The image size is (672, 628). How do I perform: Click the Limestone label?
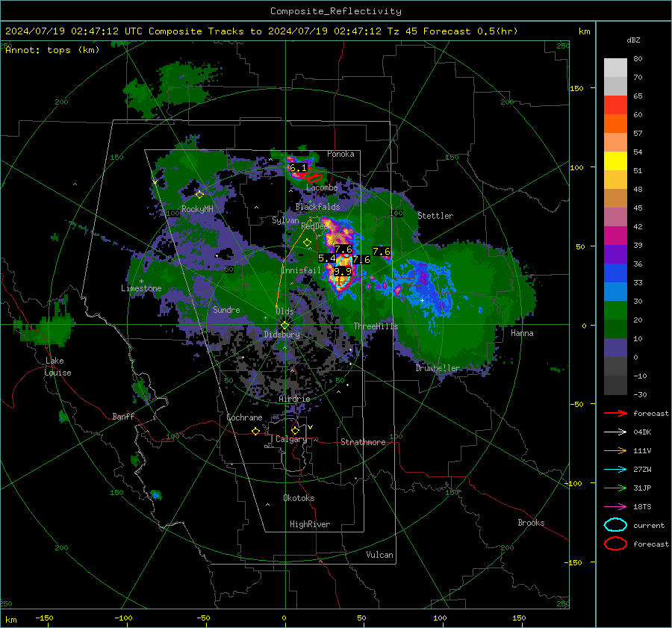141,288
